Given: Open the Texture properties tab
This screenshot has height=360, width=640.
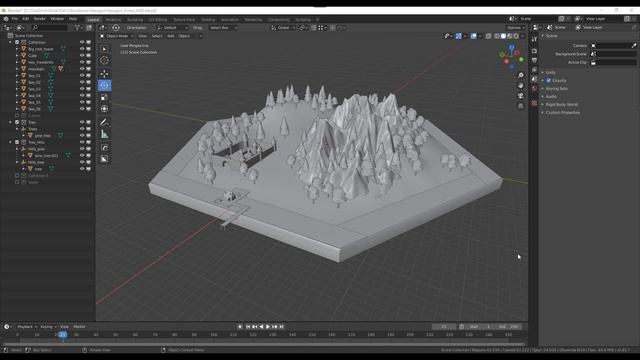Looking at the screenshot, I should [534, 104].
